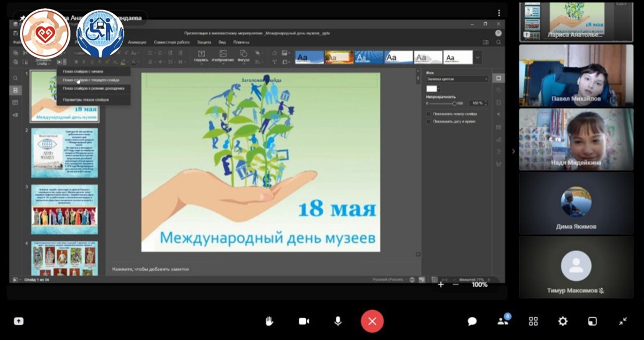Apply the orange Aa theme

[339, 57]
